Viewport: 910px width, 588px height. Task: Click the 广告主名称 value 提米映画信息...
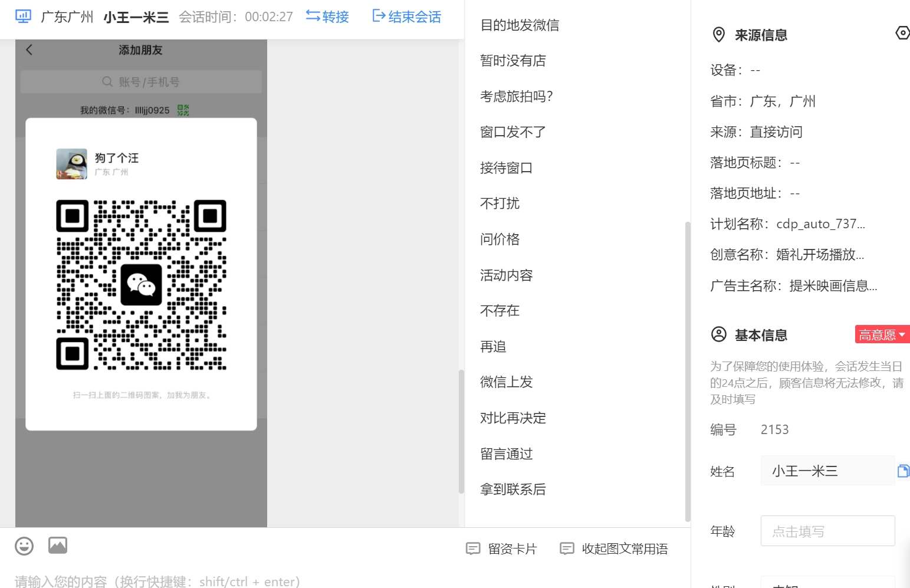[x=833, y=286]
